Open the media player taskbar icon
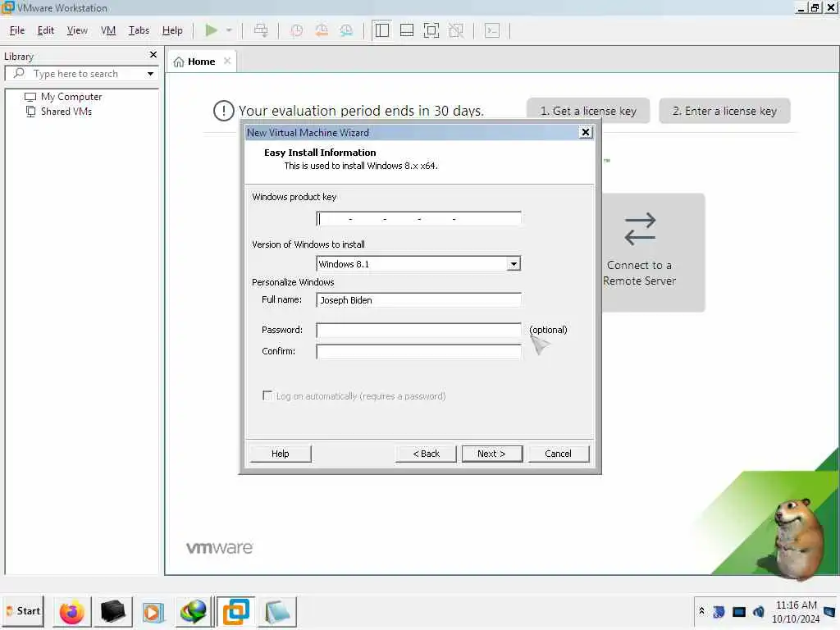Image resolution: width=840 pixels, height=630 pixels. click(153, 612)
